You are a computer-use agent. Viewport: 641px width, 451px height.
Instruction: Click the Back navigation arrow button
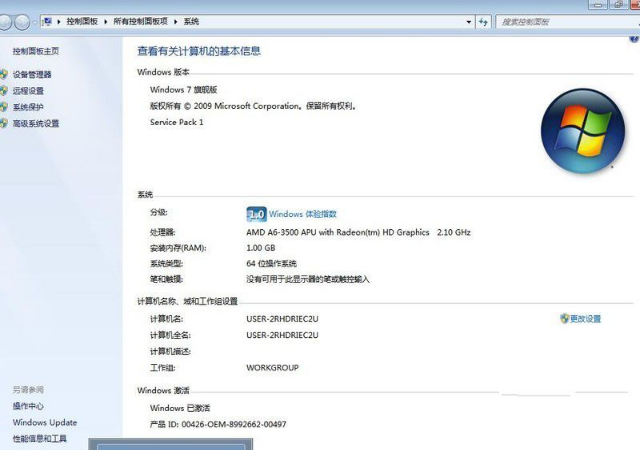[x=5, y=22]
